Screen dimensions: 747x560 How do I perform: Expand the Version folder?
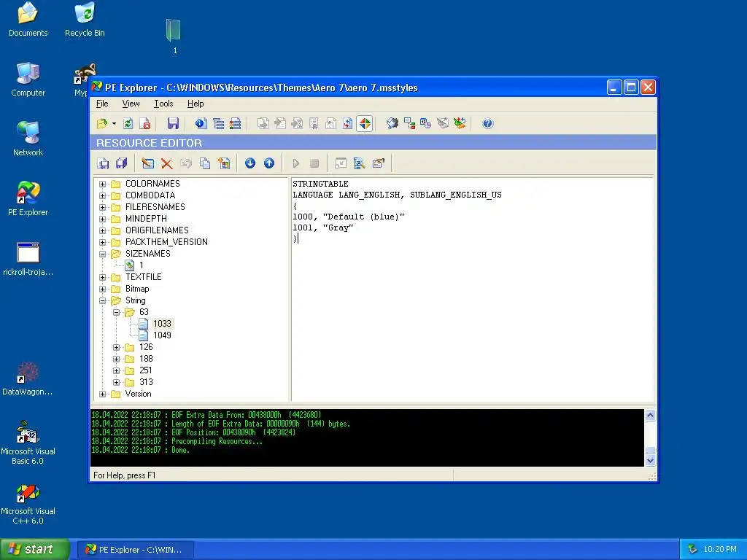coord(102,394)
